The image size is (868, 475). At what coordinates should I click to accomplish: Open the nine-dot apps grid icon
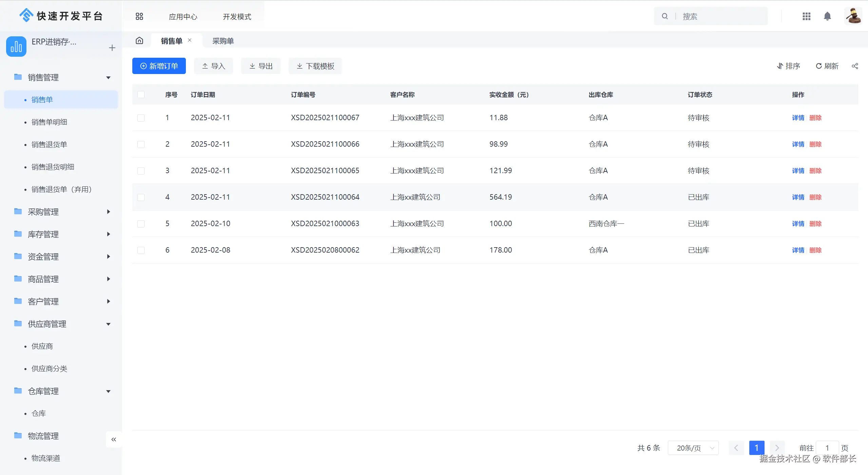tap(807, 16)
